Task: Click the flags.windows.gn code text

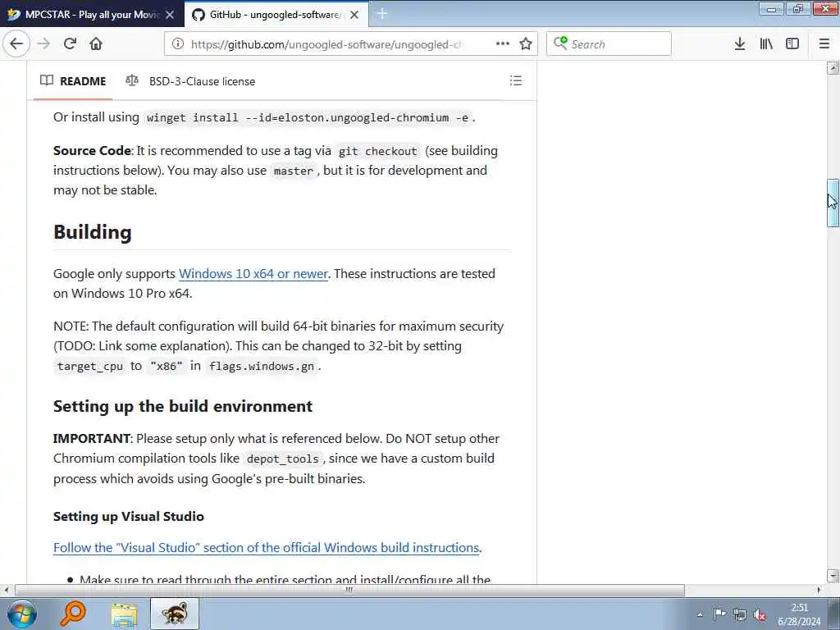Action: click(x=262, y=367)
